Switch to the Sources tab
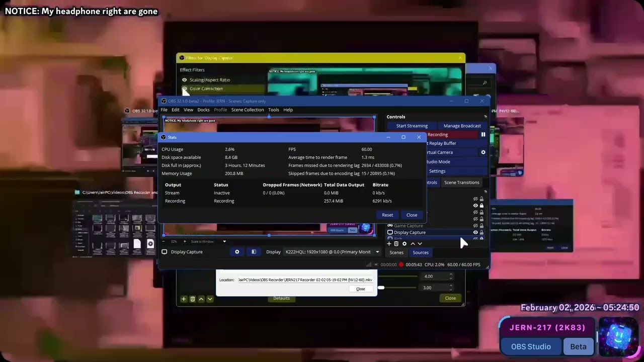 click(421, 252)
